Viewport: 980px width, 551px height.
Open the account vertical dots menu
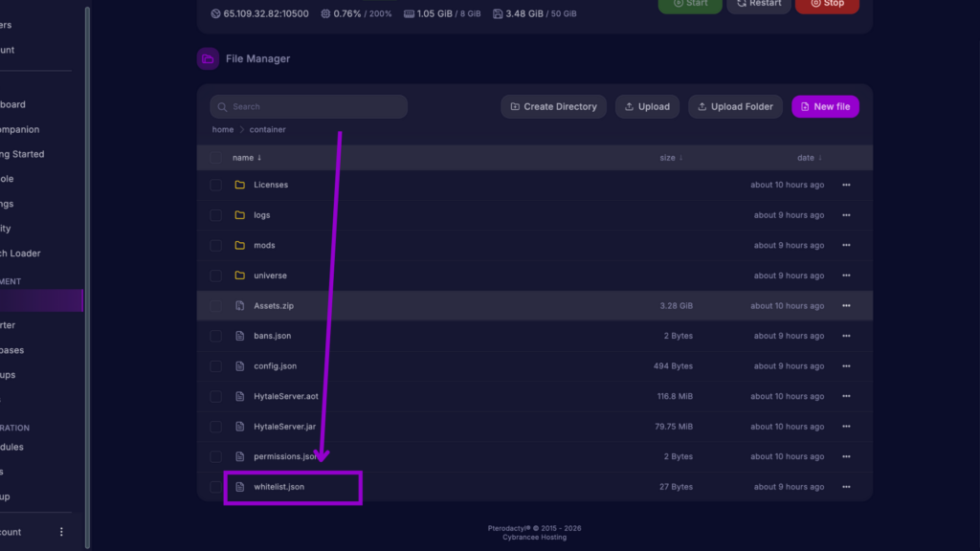(x=62, y=532)
